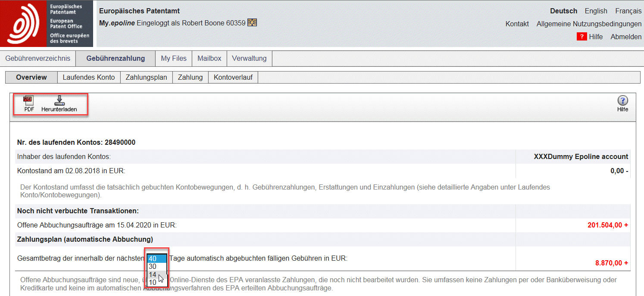Switch to the Zahlungsplan sub-tab
The image size is (644, 296).
pyautogui.click(x=146, y=78)
